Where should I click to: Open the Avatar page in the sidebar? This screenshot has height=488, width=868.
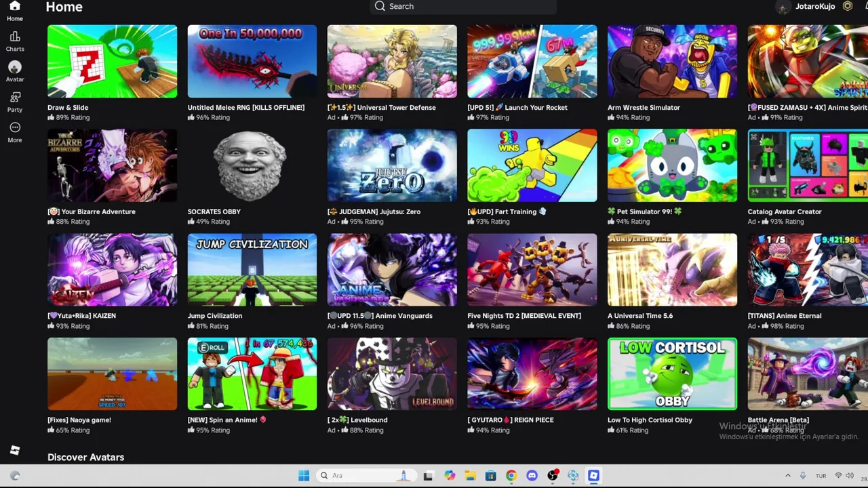(15, 71)
